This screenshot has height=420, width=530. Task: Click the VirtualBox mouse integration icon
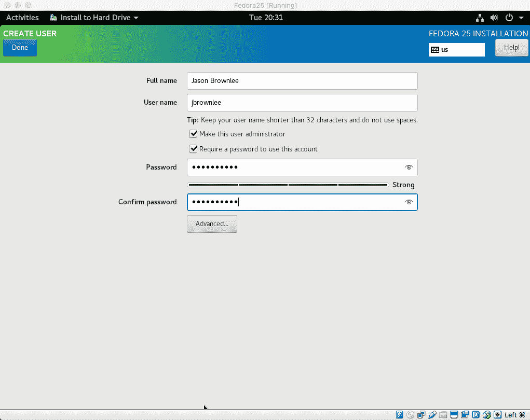pos(487,415)
